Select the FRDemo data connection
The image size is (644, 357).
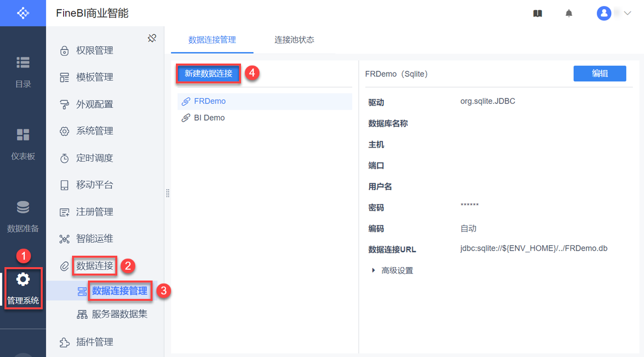[x=210, y=101]
